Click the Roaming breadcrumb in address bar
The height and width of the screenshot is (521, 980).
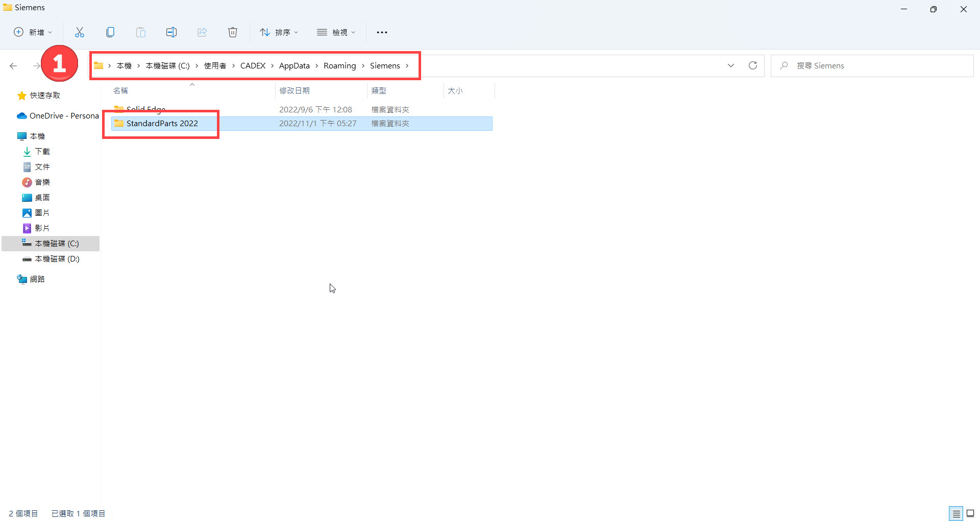pos(339,65)
